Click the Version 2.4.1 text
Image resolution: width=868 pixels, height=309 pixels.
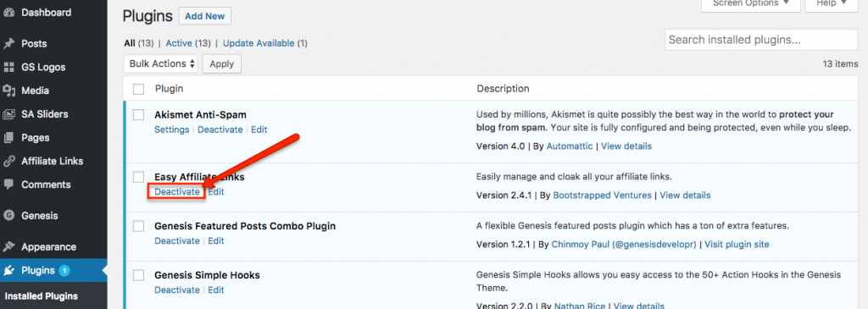[504, 195]
